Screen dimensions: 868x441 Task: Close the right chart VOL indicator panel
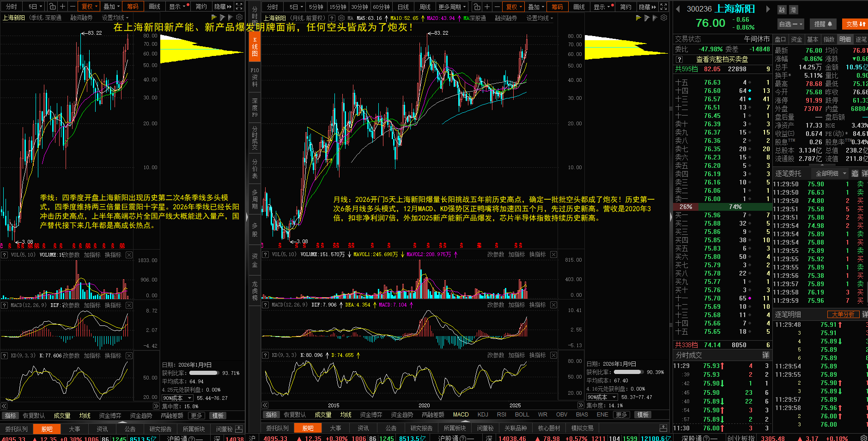553,254
